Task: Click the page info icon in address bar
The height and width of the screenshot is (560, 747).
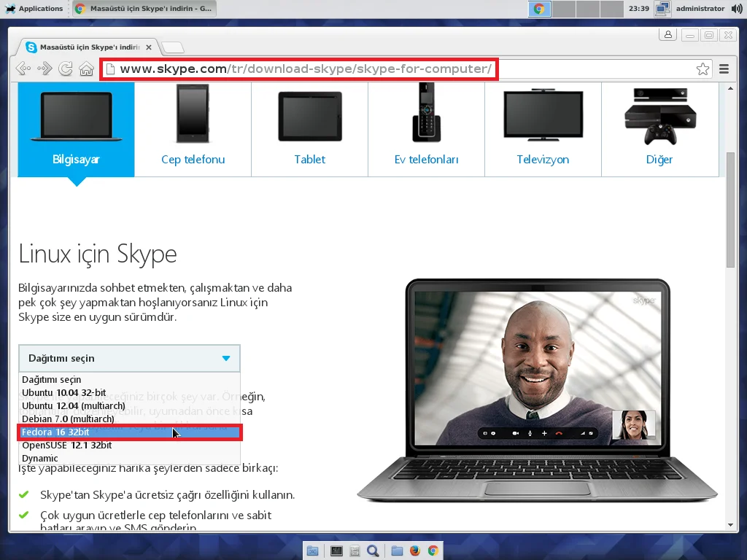Action: tap(110, 69)
